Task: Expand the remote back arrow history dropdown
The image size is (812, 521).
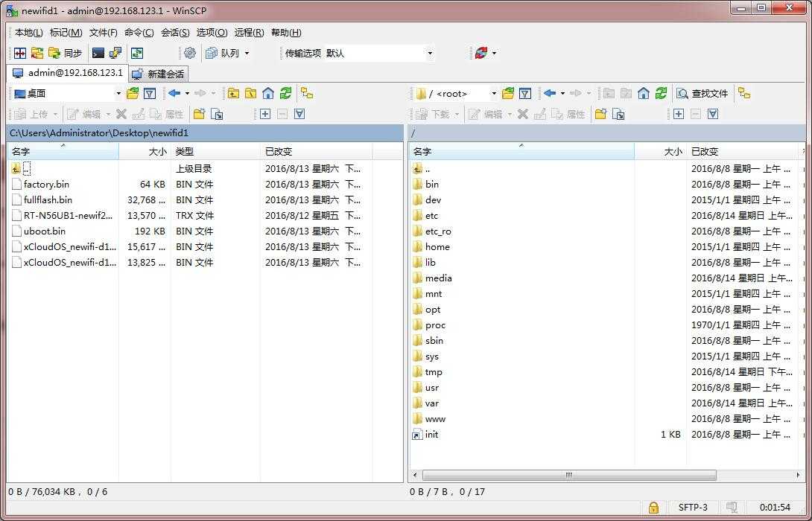Action: (563, 94)
